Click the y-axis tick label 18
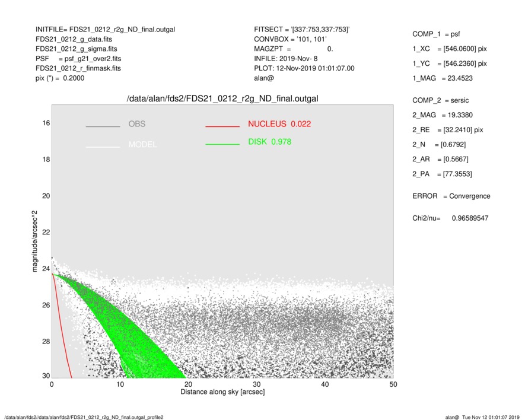Screen dimensions: 525x420 46,160
